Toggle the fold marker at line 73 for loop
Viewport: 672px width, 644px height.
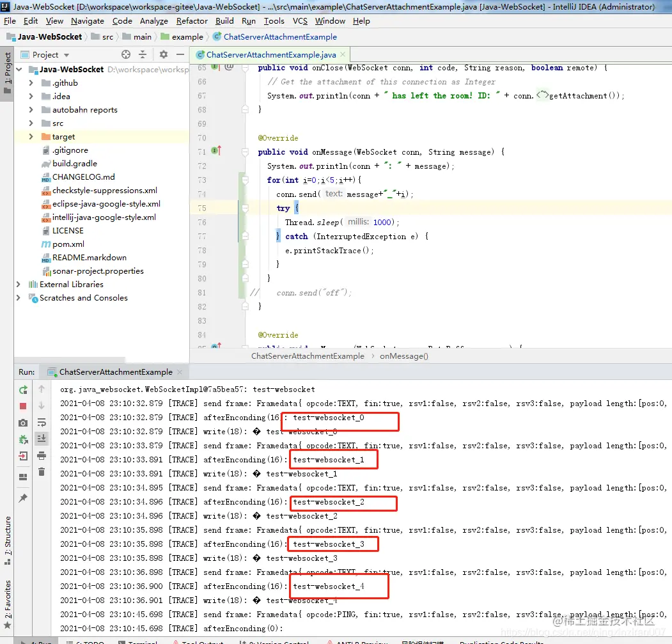pos(245,180)
